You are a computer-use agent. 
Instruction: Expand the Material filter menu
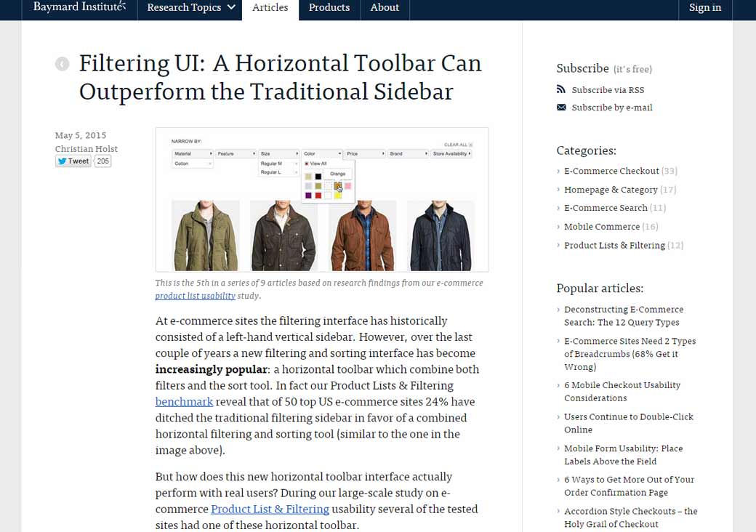click(x=192, y=153)
